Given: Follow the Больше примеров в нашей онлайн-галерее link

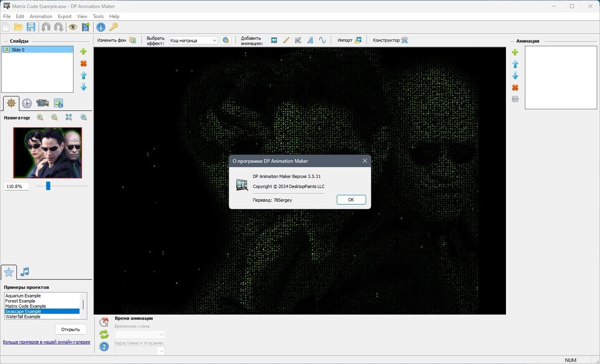Looking at the screenshot, I should tap(46, 342).
